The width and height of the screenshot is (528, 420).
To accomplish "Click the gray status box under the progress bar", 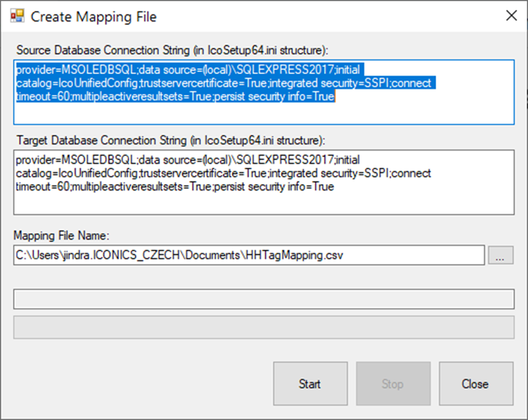I will click(263, 327).
